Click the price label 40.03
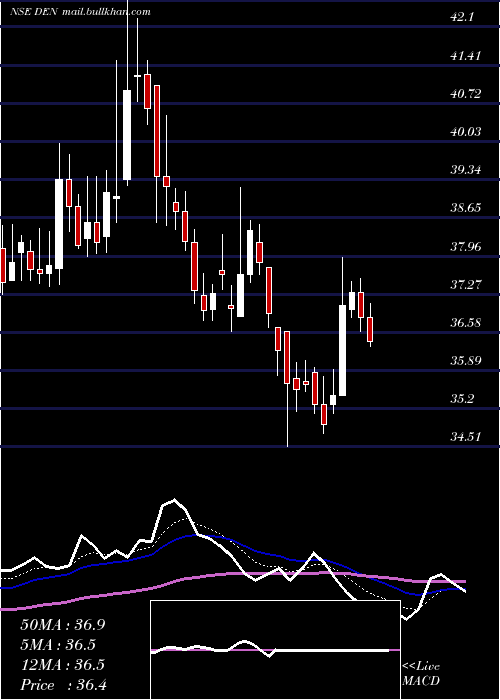The image size is (500, 700). (466, 131)
